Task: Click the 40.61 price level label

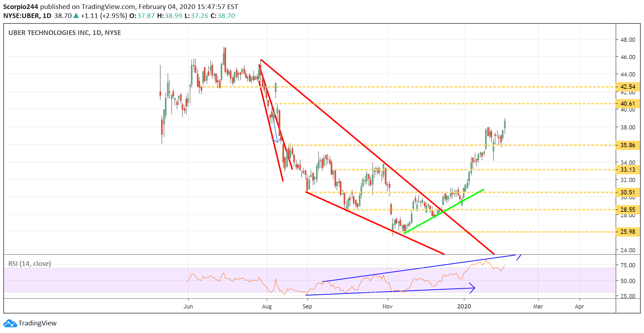Action: (628, 104)
